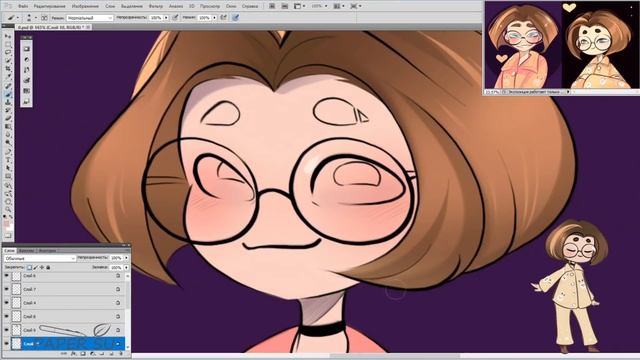Select the Move tool

[x=8, y=36]
